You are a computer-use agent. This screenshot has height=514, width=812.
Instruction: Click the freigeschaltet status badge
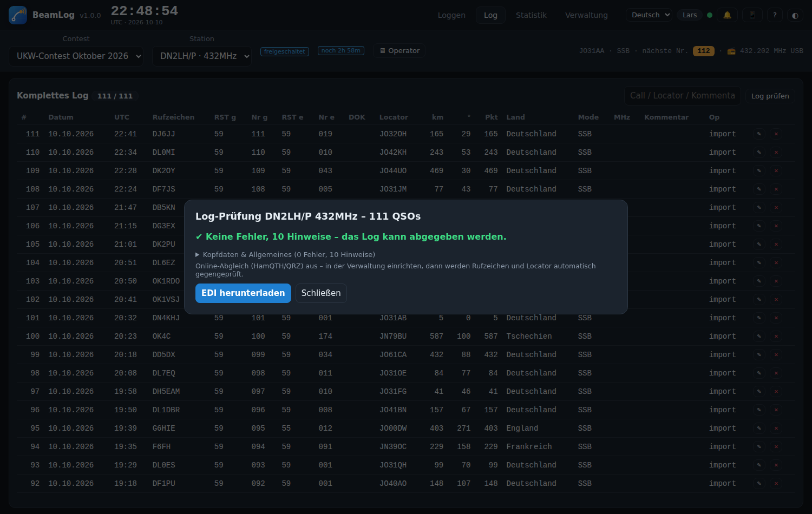285,51
